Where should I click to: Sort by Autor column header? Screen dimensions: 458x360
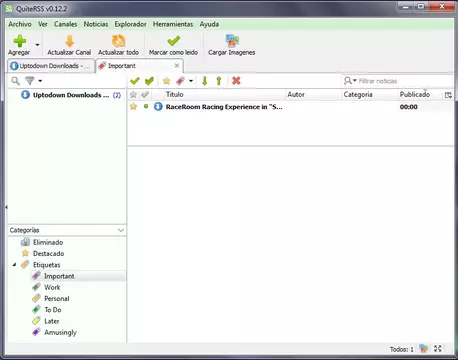click(314, 95)
